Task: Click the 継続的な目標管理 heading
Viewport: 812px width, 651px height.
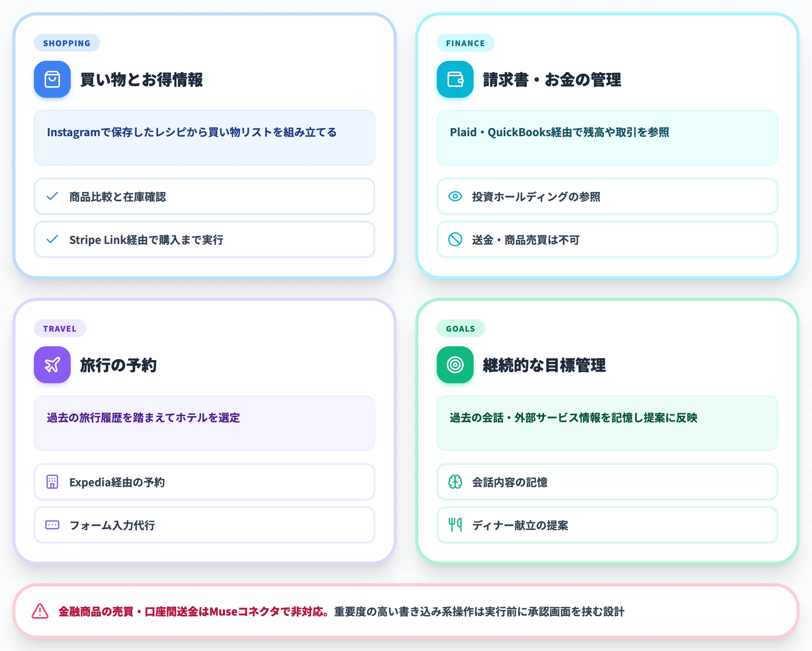Action: [544, 365]
